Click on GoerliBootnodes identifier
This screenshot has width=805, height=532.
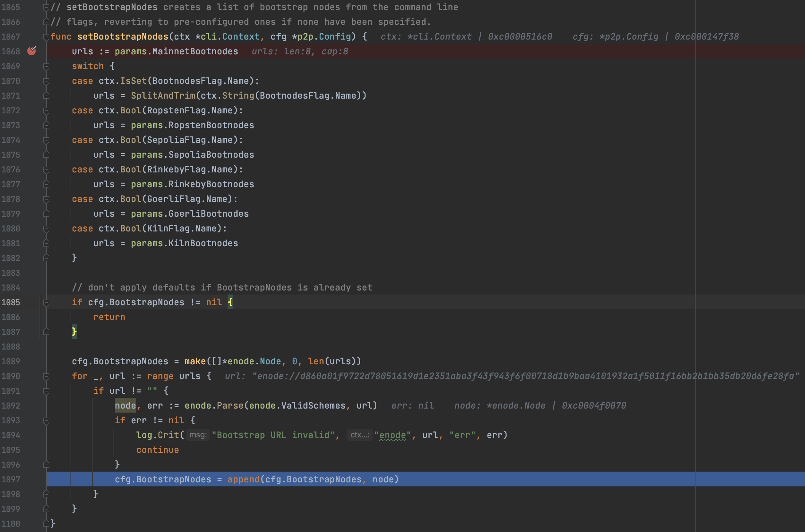click(208, 214)
